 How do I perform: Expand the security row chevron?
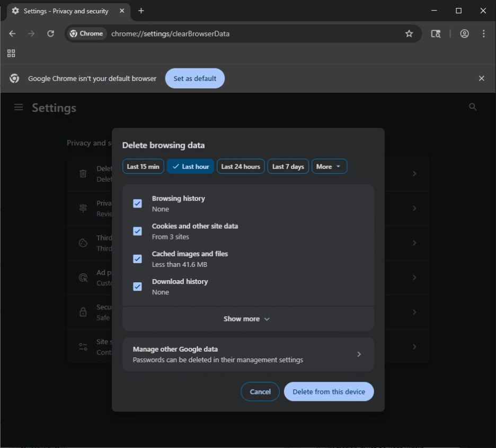[414, 312]
